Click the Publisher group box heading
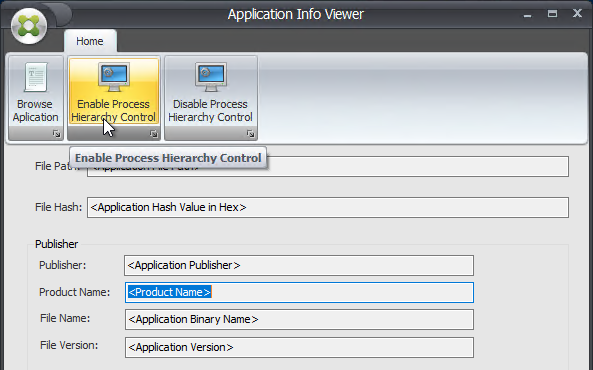The image size is (593, 370). click(x=57, y=244)
